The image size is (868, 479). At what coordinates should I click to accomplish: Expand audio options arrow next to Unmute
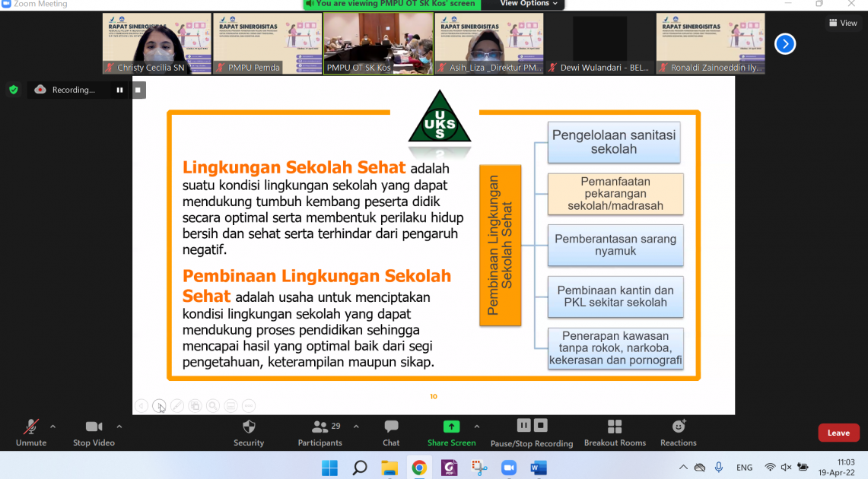click(x=52, y=427)
